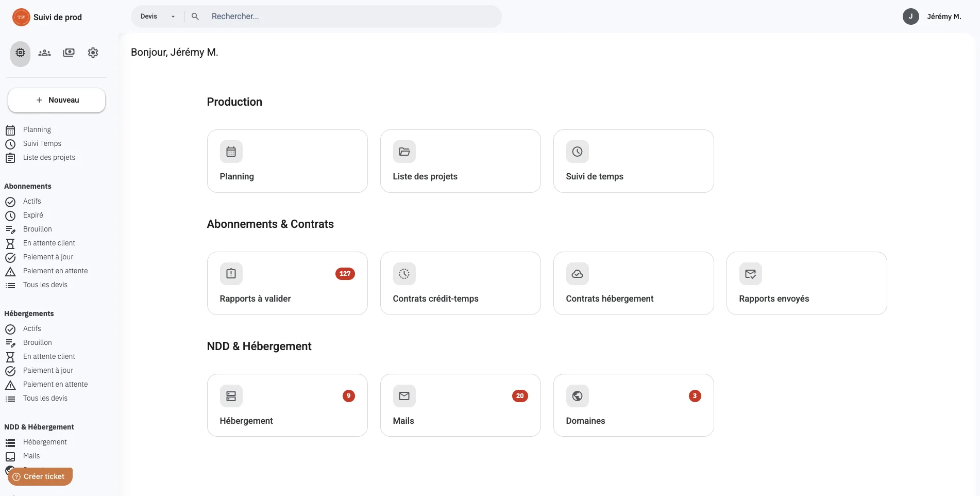Open user avatar J menu
Image resolution: width=980 pixels, height=496 pixels.
[910, 16]
